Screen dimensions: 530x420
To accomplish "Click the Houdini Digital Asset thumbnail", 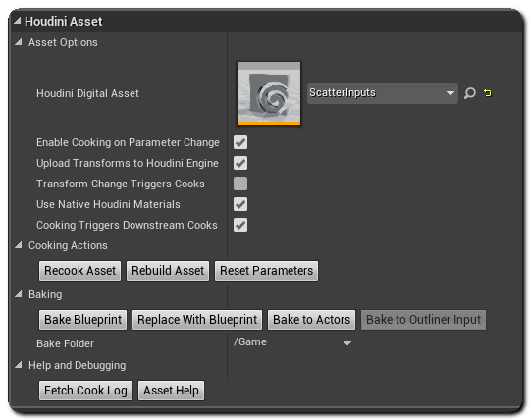I will [269, 93].
